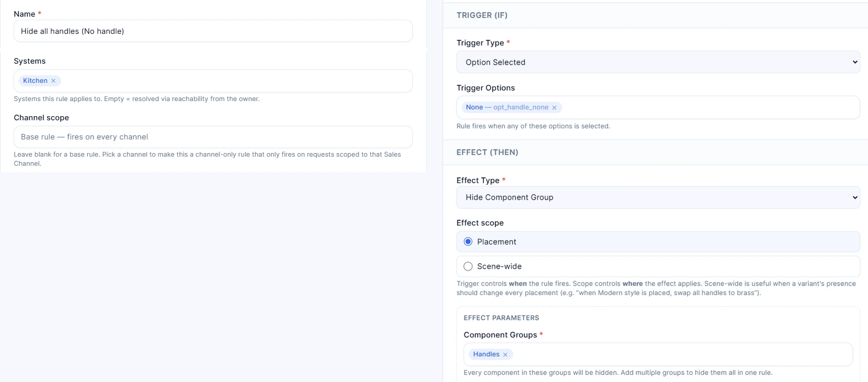Image resolution: width=868 pixels, height=382 pixels.
Task: Click the None — opt_handle_none tag text
Action: tap(507, 107)
